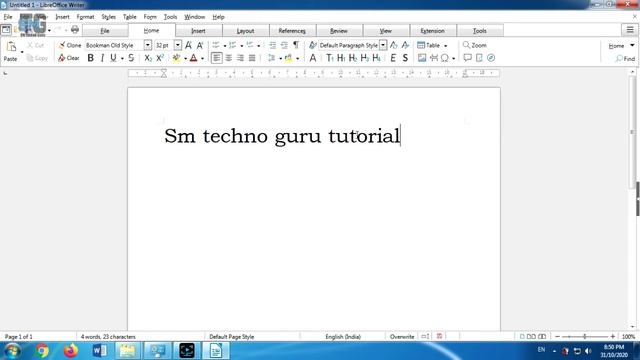The width and height of the screenshot is (640, 360).
Task: Toggle Bold formatting
Action: [91, 58]
